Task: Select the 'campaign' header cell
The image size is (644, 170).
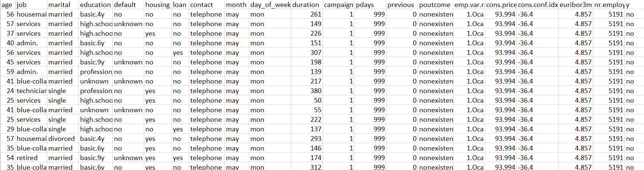Action: point(338,5)
